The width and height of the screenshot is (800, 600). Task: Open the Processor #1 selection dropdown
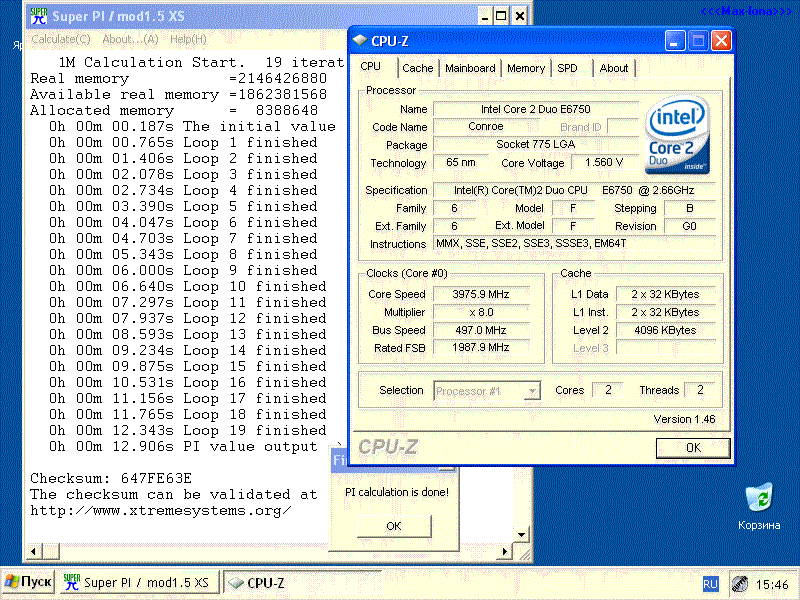[487, 391]
